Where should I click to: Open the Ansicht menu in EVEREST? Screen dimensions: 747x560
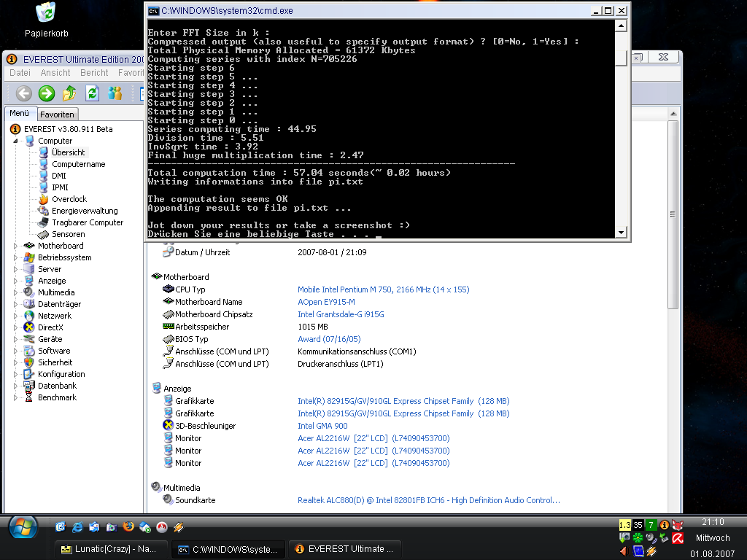coord(55,73)
